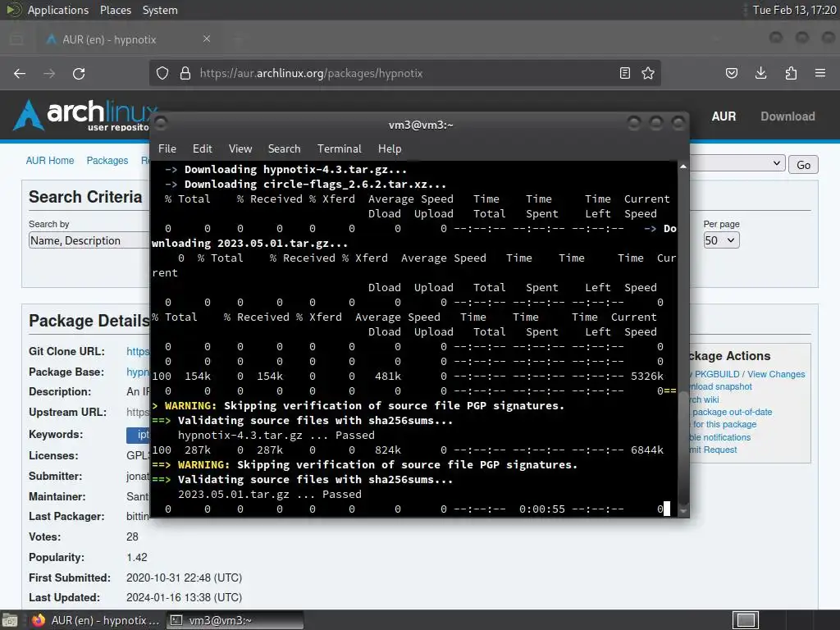
Task: Click the terminal scrollbar thumb
Action: click(683, 447)
